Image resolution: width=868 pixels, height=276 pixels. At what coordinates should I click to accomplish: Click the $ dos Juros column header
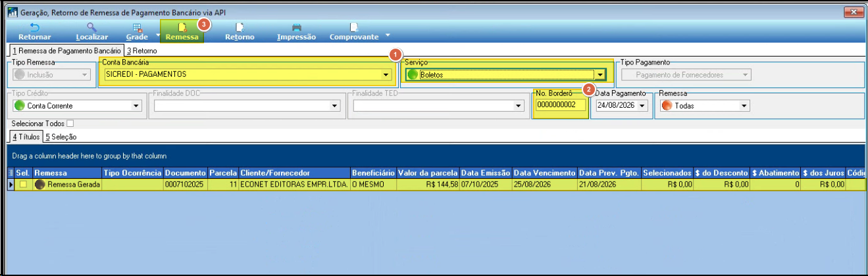click(824, 172)
